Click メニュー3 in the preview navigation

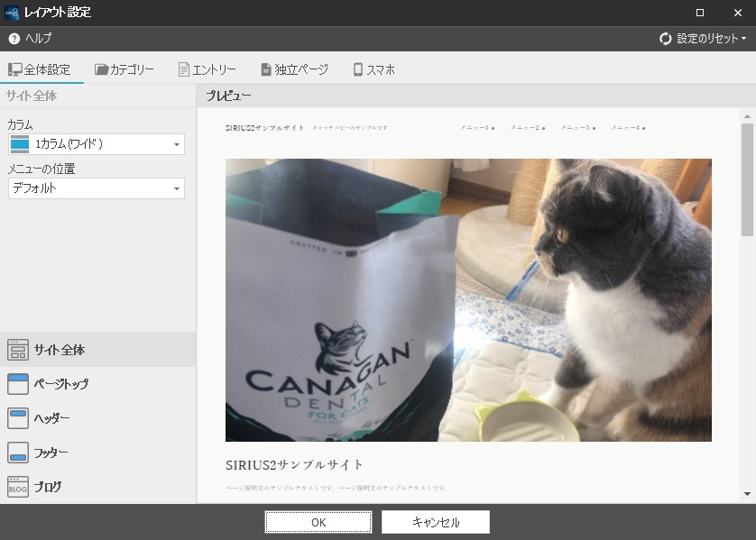[x=578, y=128]
